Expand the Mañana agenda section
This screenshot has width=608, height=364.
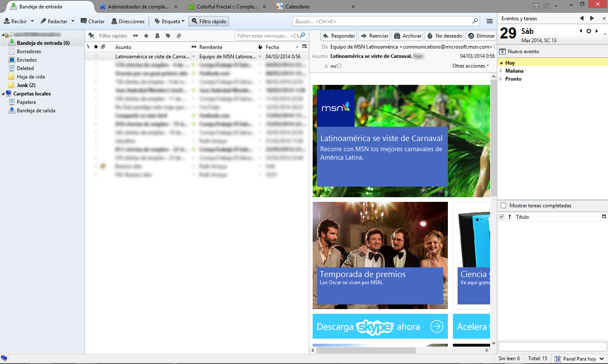coord(501,71)
